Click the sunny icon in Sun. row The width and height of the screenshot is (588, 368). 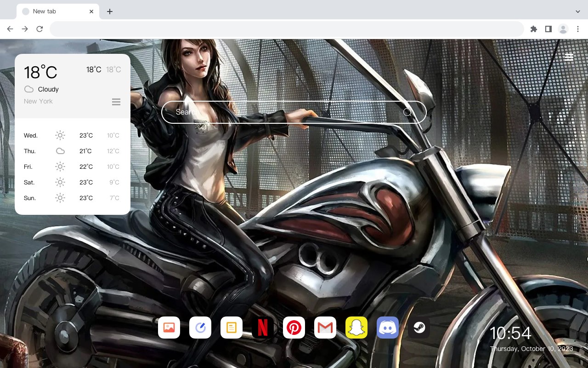(x=60, y=198)
